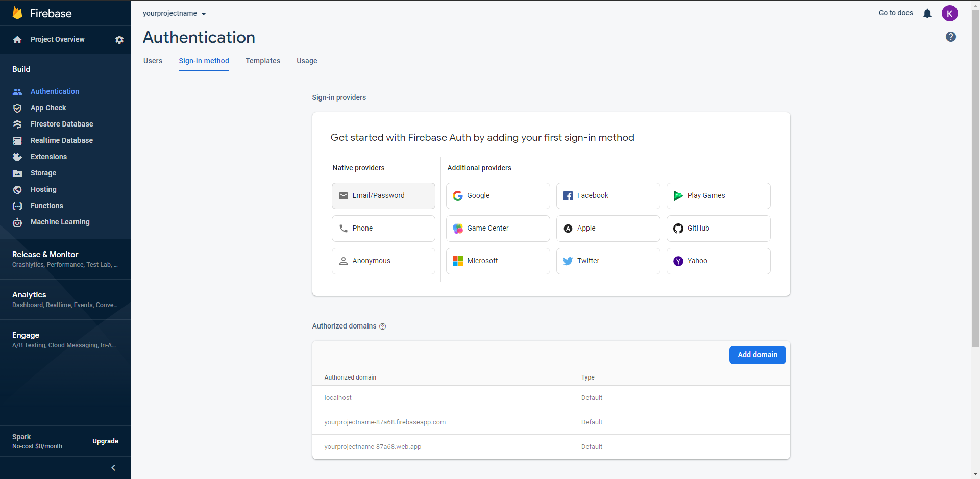Open Project Overview home icon

(x=17, y=40)
